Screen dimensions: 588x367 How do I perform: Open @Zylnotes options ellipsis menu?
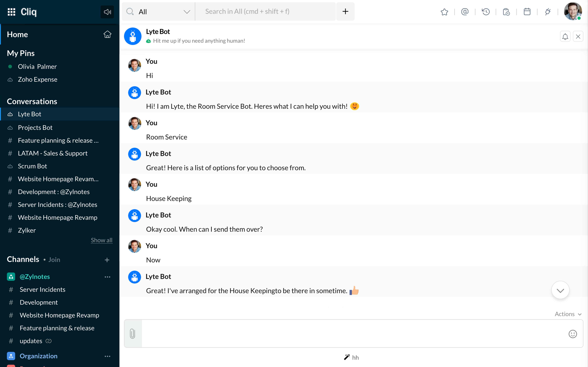click(x=107, y=277)
